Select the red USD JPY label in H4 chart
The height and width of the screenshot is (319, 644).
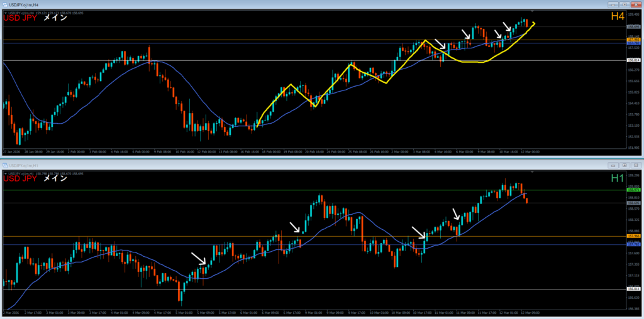[23, 18]
